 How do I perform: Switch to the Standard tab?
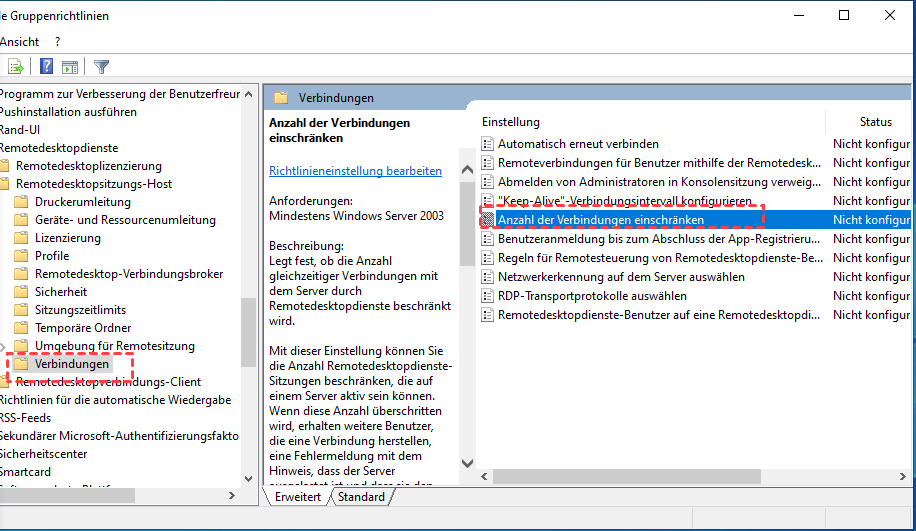click(x=361, y=497)
